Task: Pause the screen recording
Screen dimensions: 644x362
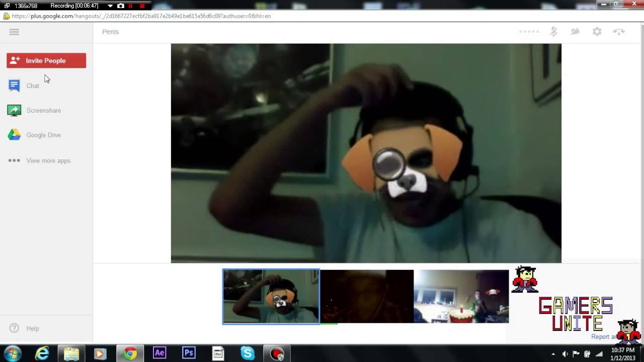Action: click(x=131, y=6)
